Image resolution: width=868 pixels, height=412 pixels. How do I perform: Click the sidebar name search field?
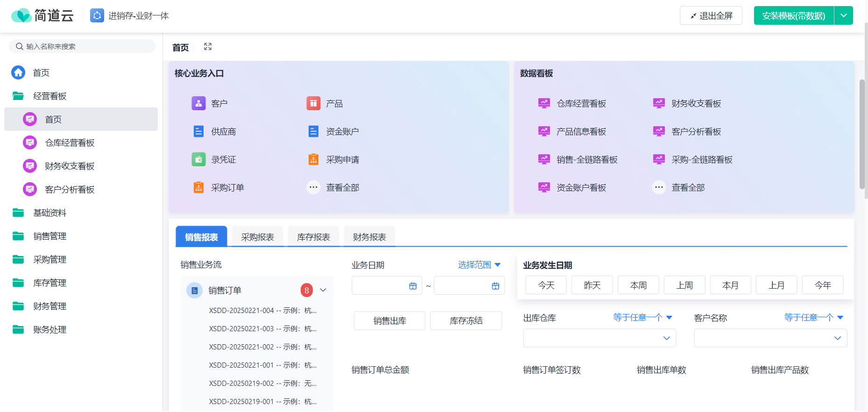pyautogui.click(x=82, y=46)
